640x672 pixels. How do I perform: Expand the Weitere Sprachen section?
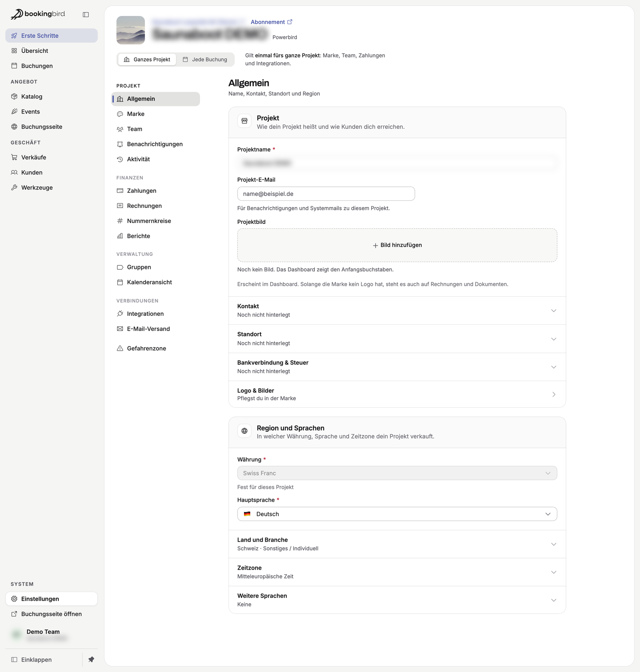pyautogui.click(x=397, y=600)
